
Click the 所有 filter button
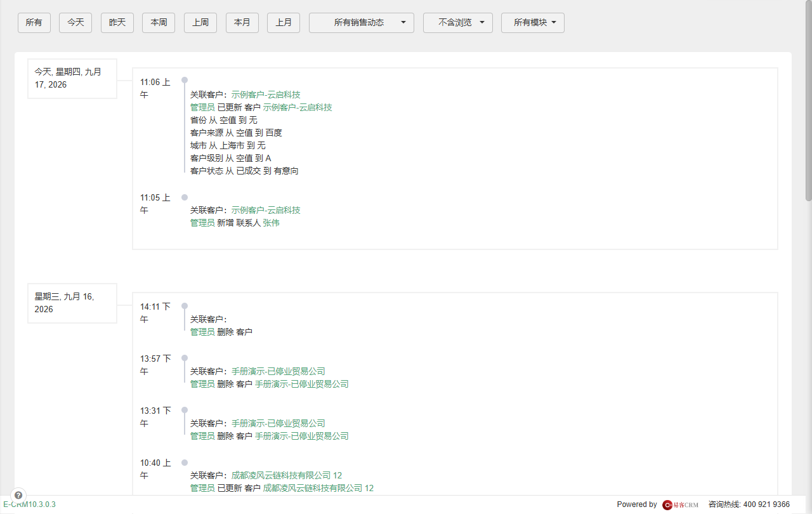(x=34, y=23)
